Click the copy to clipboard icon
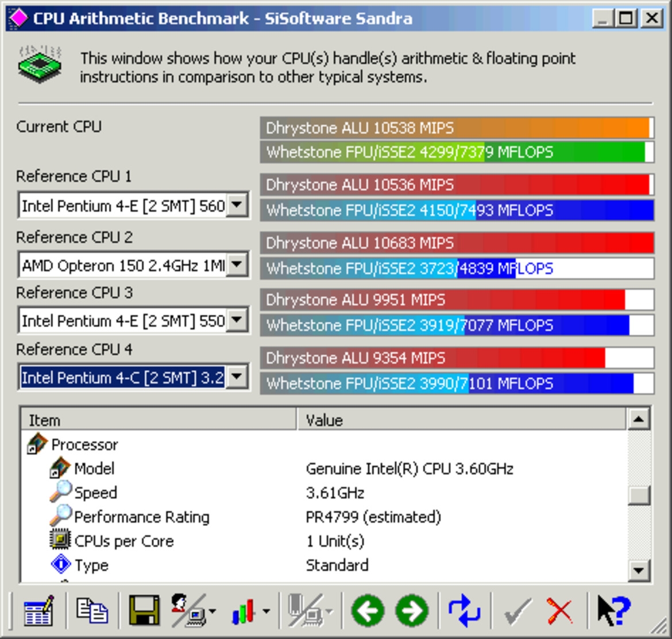Image resolution: width=672 pixels, height=639 pixels. point(92,611)
